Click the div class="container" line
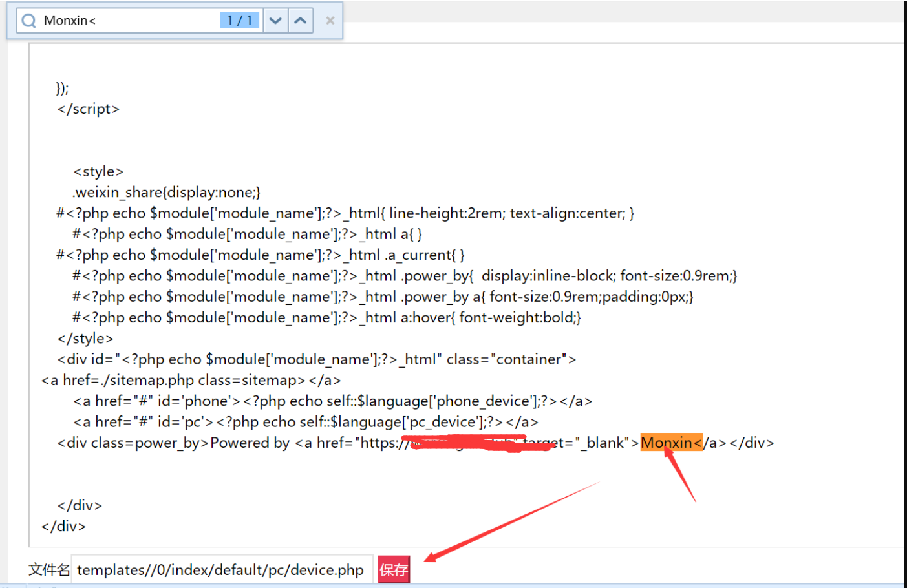907x588 pixels. pyautogui.click(x=317, y=359)
